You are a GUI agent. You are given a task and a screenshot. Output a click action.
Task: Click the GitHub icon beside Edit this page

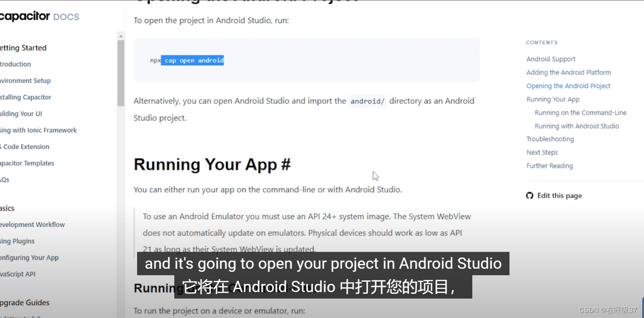tap(529, 195)
